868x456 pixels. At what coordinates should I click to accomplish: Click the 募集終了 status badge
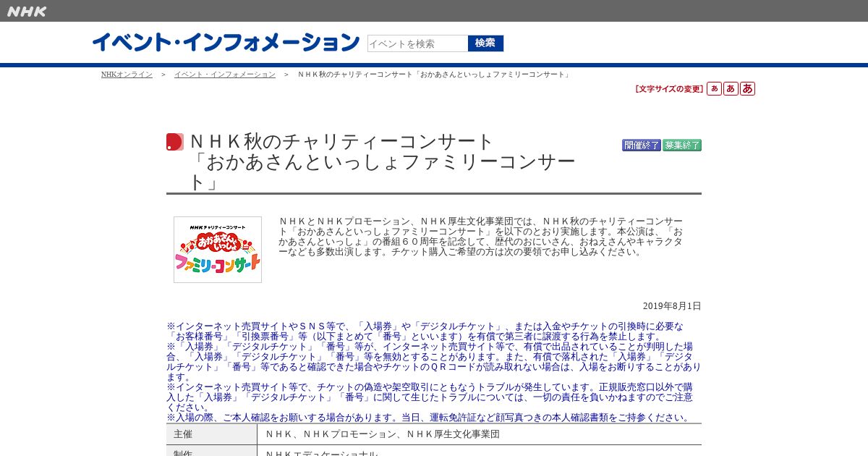point(682,145)
